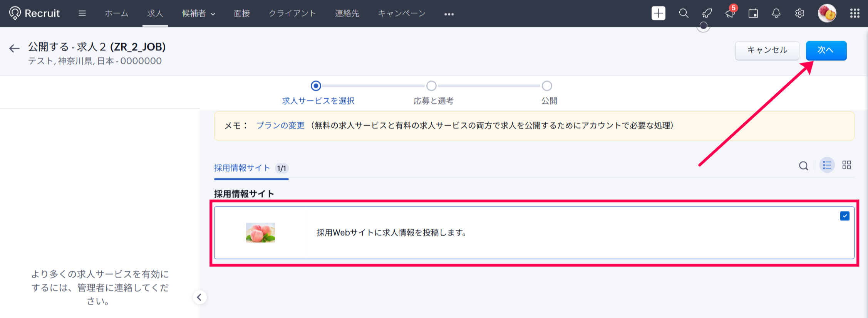Open the apps grid launcher icon
The height and width of the screenshot is (318, 868).
tap(855, 13)
